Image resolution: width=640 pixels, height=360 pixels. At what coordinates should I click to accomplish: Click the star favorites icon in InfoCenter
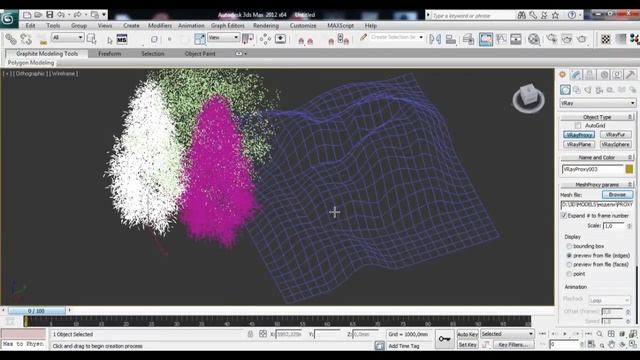click(556, 15)
